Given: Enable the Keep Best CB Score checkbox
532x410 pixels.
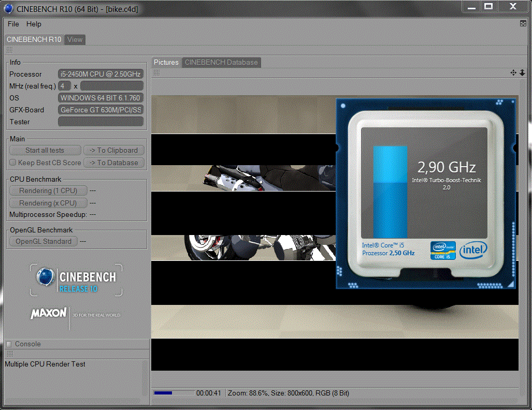Looking at the screenshot, I should click(13, 163).
